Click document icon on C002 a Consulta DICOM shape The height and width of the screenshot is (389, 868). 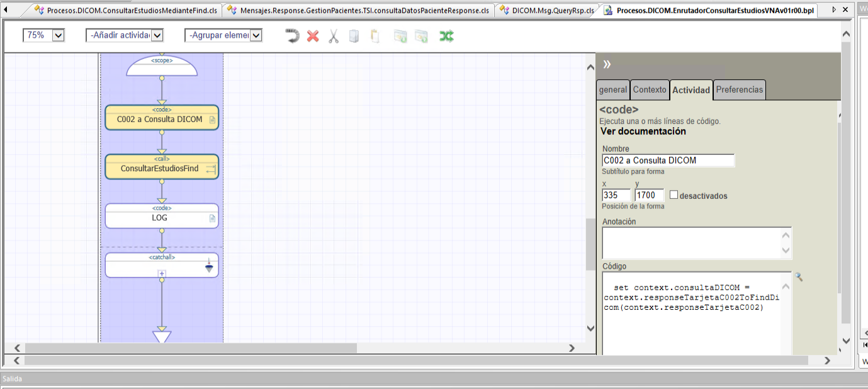pos(212,120)
